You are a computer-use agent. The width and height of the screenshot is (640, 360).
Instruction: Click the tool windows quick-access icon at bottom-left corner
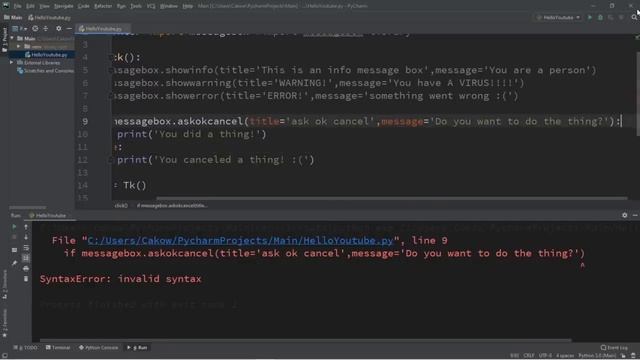click(4, 356)
